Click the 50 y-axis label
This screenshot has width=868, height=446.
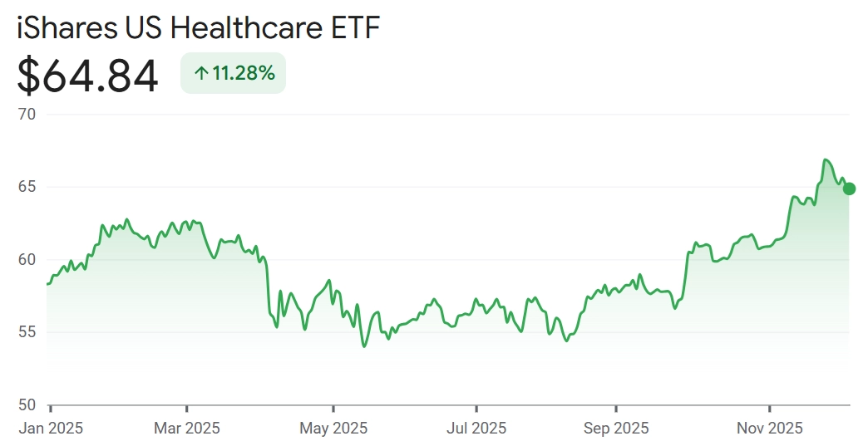(x=27, y=405)
